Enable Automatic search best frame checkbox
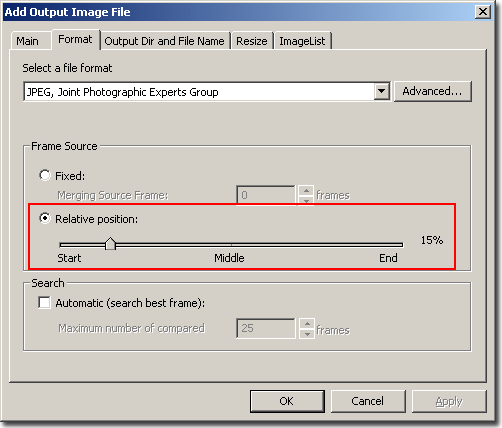The height and width of the screenshot is (428, 502). click(x=44, y=303)
